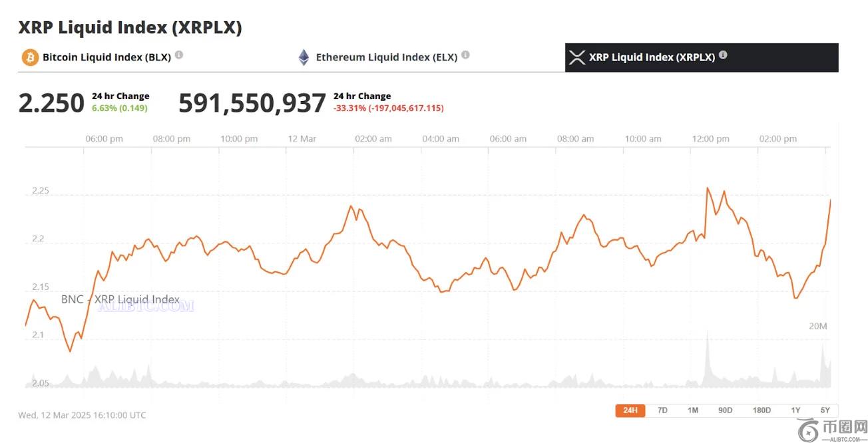Image resolution: width=868 pixels, height=443 pixels.
Task: Switch chart to 180D range
Action: point(761,410)
